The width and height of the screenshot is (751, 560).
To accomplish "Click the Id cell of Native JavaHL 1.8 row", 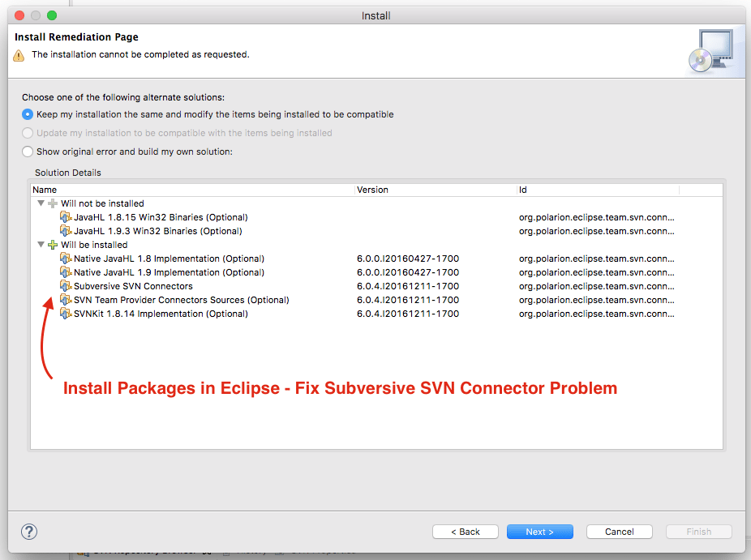I will (x=597, y=259).
